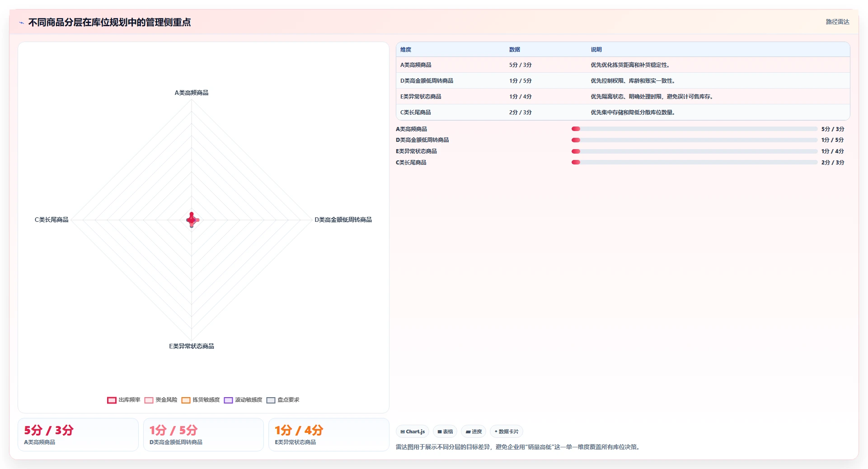868x469 pixels.
Task: Click the page title 不同商品分层在库位规划中的管理侧重点
Action: (x=109, y=23)
